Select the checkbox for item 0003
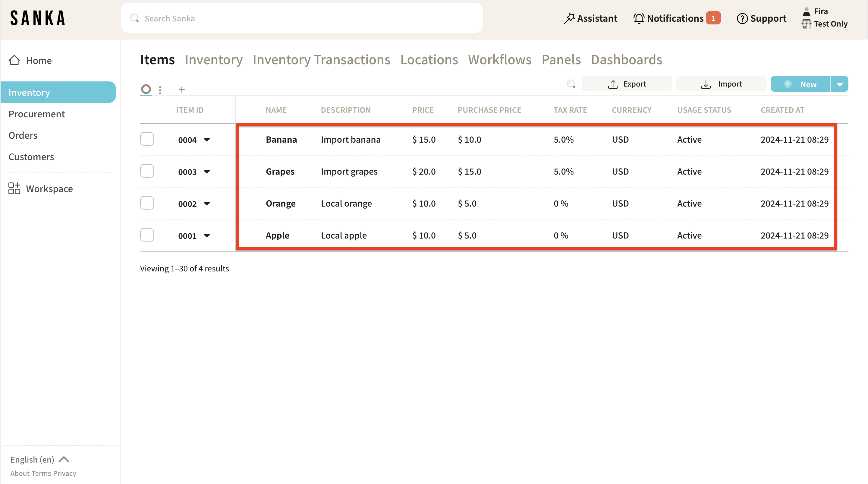868x484 pixels. [x=147, y=171]
